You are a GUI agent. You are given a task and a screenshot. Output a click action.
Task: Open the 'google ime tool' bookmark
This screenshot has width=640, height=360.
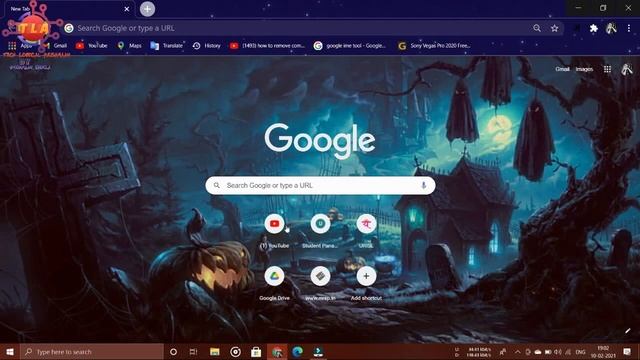(x=350, y=46)
